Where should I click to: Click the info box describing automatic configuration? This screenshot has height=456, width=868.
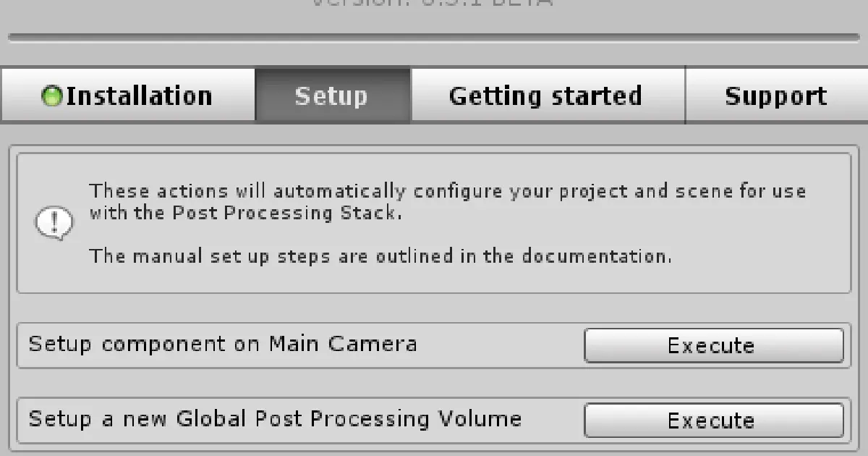click(x=434, y=221)
